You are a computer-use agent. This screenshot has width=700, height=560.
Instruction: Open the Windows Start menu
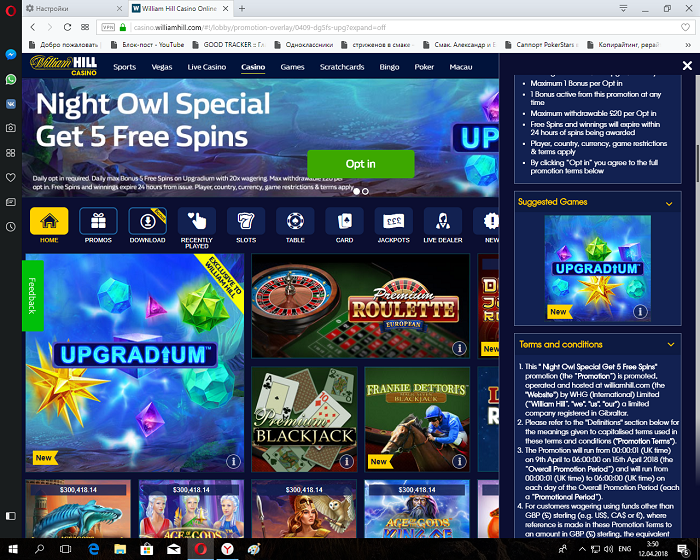click(12, 549)
